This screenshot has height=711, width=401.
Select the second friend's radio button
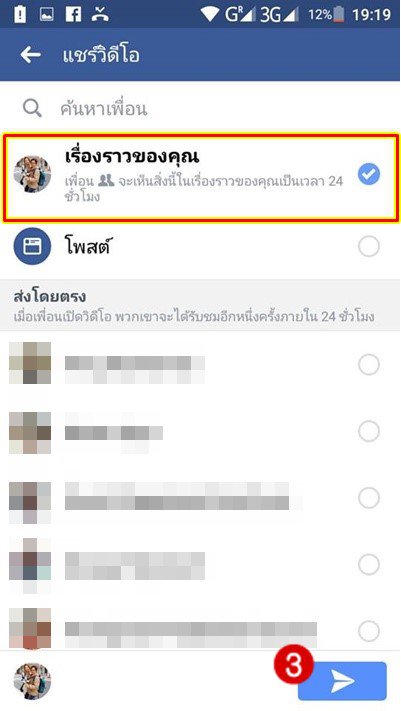(369, 431)
